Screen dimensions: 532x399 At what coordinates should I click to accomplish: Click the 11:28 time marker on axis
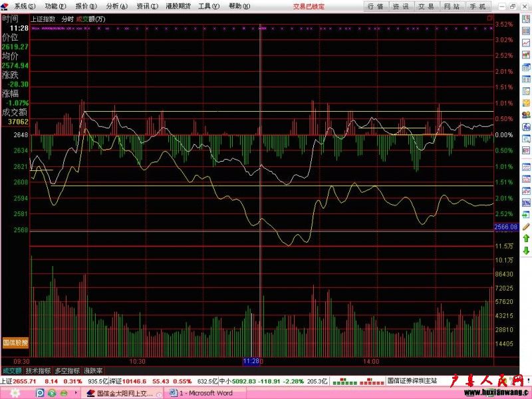pyautogui.click(x=251, y=362)
